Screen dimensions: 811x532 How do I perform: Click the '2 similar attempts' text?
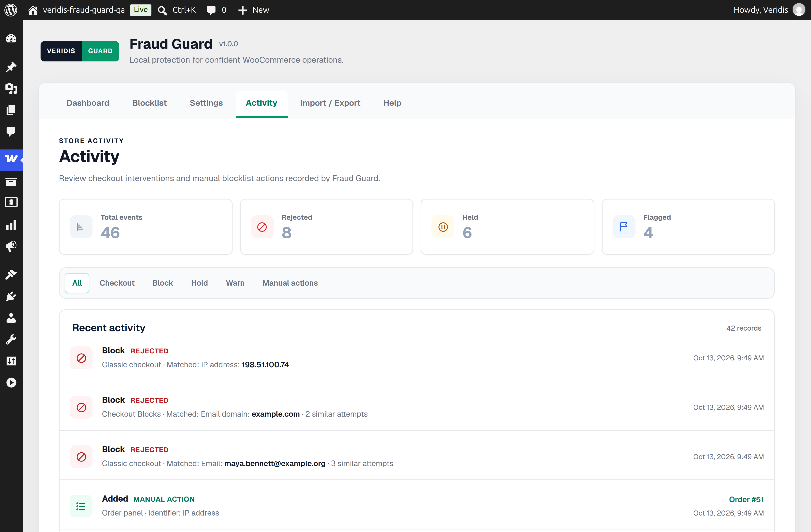tap(336, 414)
